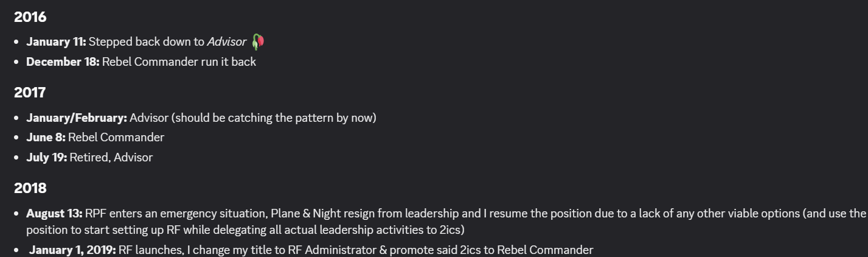Image resolution: width=868 pixels, height=257 pixels.
Task: Click the bold "January/February:" label
Action: (77, 118)
